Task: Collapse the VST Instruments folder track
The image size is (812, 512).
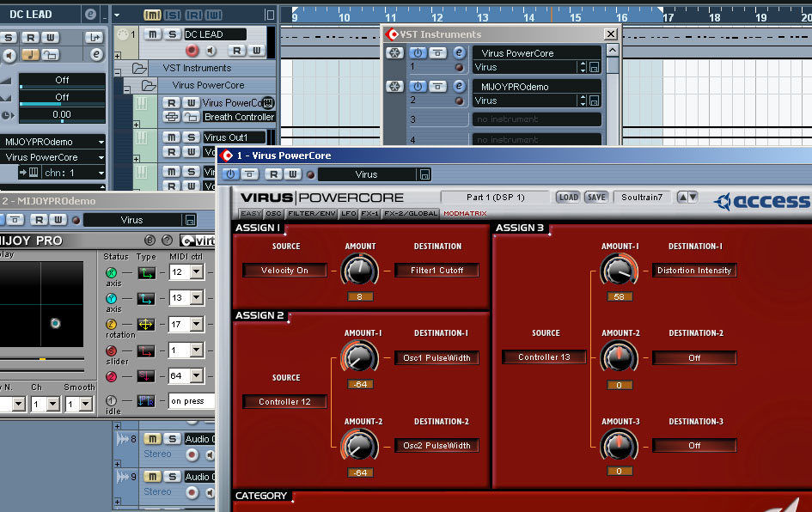Action: (118, 72)
